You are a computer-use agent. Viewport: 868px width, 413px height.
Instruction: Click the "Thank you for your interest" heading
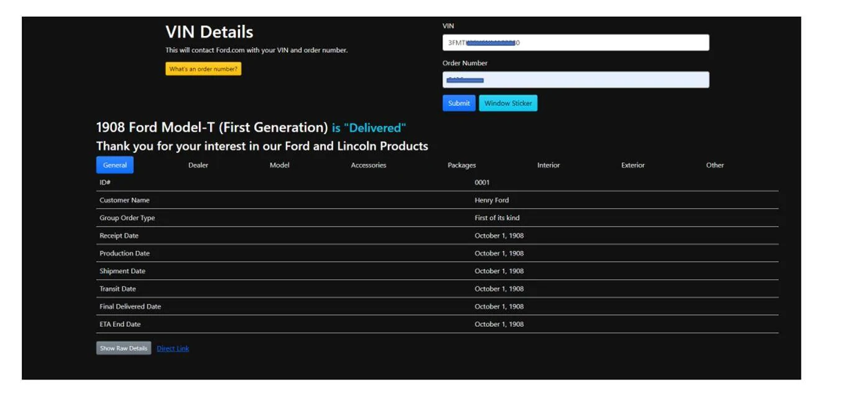pos(262,147)
